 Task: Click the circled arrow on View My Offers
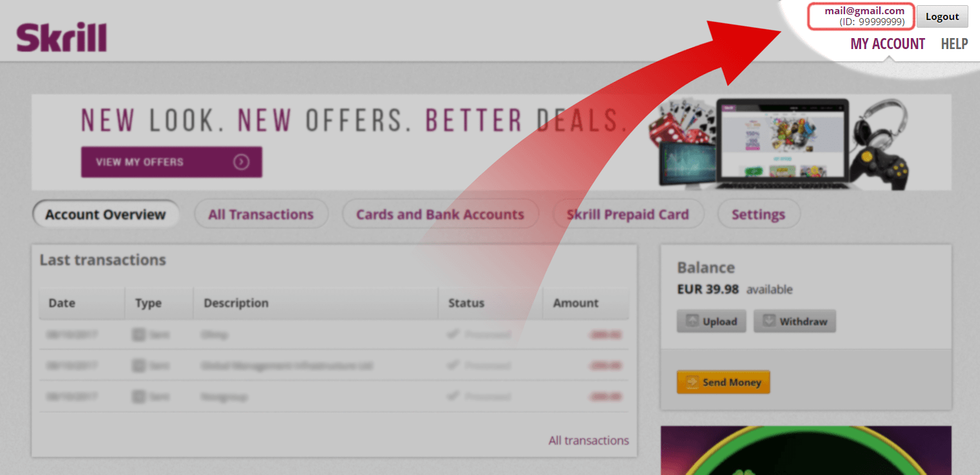pos(242,162)
